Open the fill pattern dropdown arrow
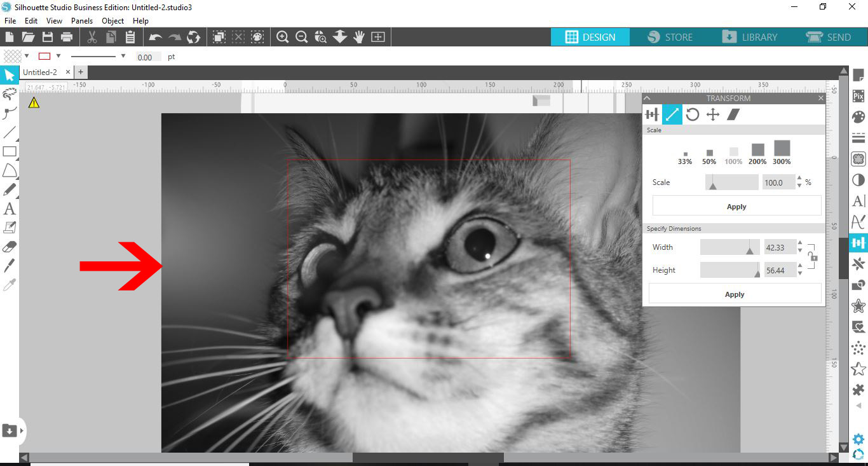The image size is (868, 466). pos(27,56)
